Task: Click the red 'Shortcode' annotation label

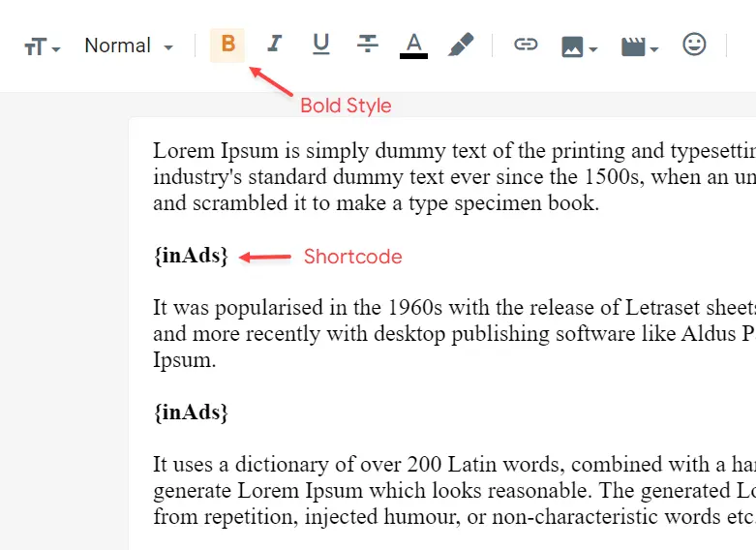Action: (x=352, y=257)
